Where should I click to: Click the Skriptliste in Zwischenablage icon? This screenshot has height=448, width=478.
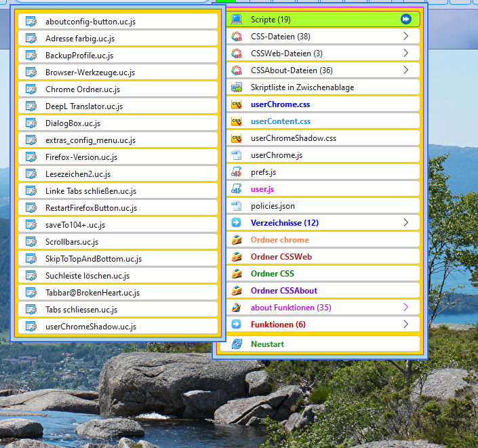[237, 87]
